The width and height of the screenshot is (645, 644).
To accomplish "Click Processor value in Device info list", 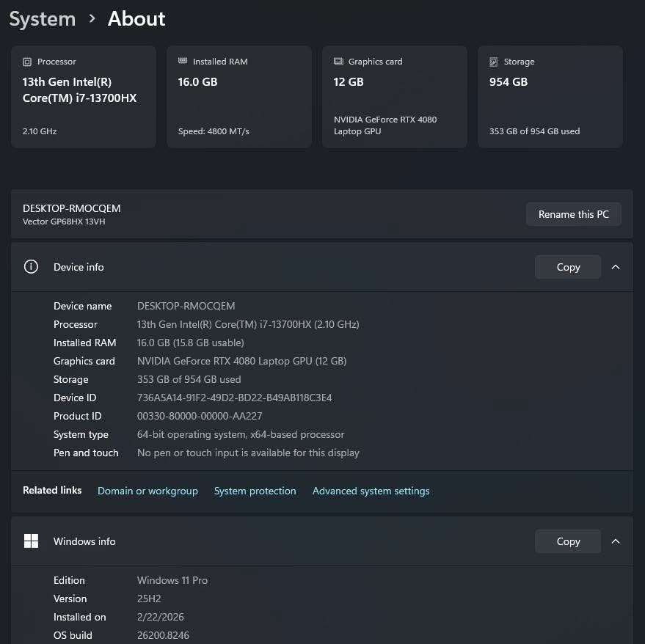I will tap(248, 324).
